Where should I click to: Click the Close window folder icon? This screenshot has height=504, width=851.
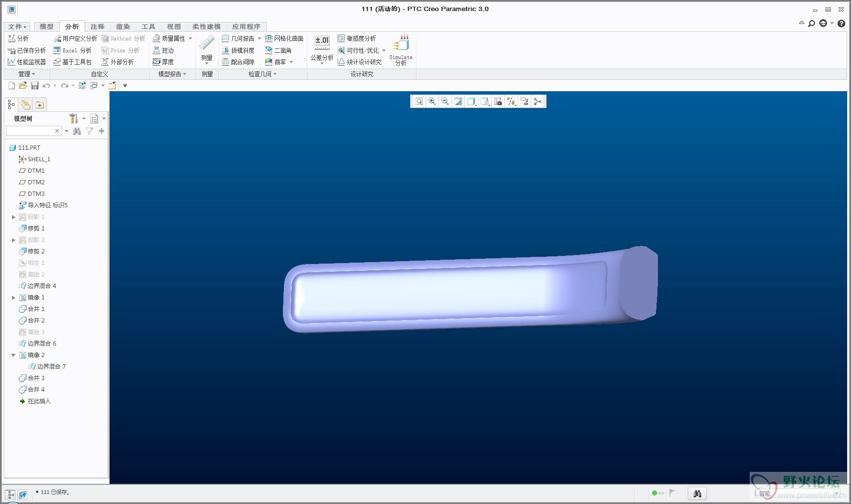click(x=112, y=85)
